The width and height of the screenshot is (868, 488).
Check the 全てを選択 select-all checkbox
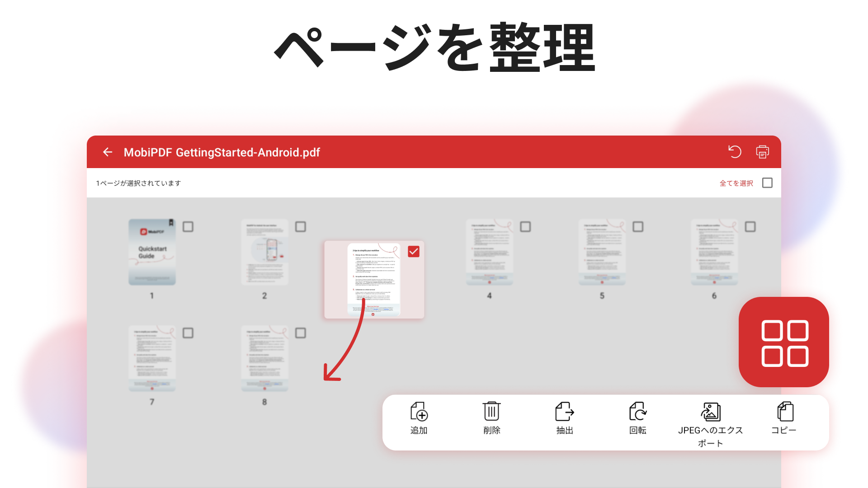click(767, 183)
